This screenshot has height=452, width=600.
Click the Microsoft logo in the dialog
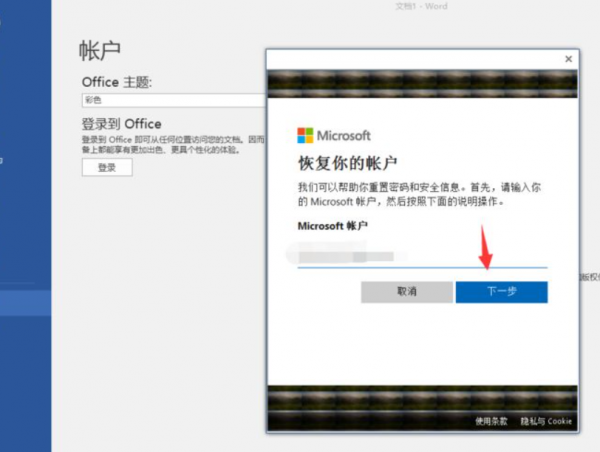tap(334, 135)
